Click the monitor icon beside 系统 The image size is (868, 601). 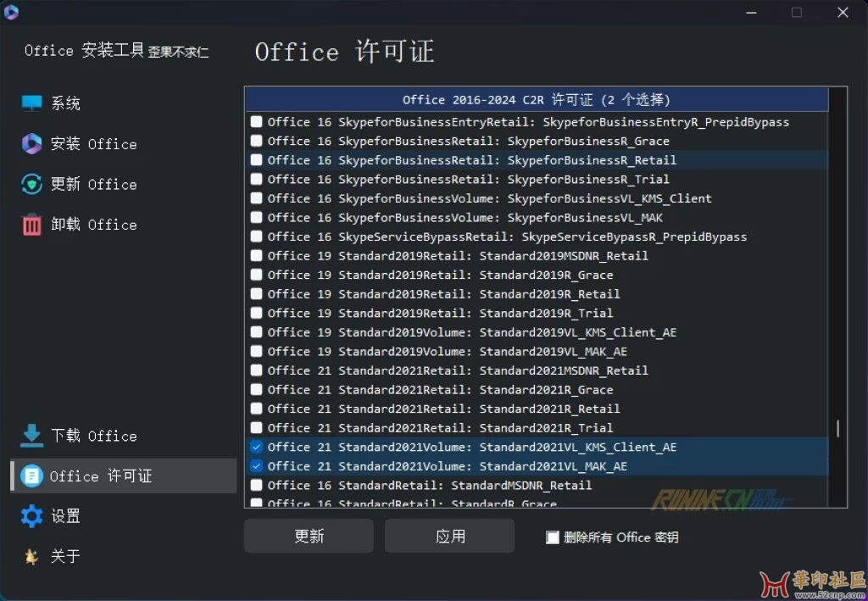tap(31, 103)
